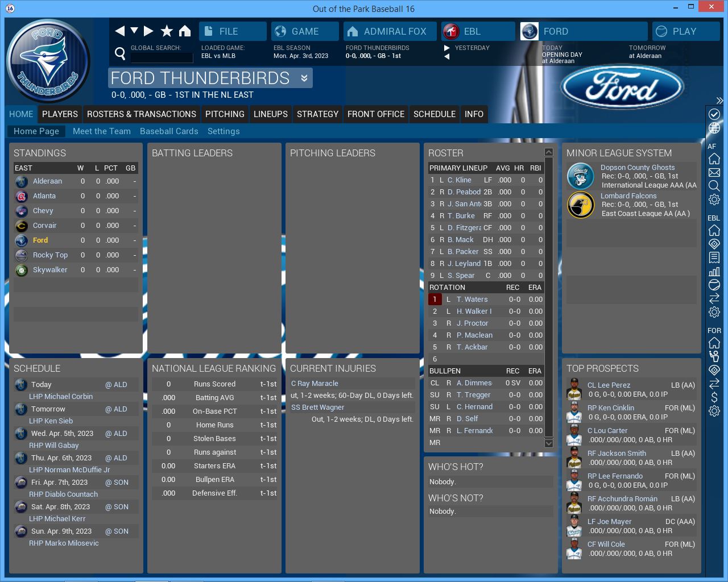Click the home icon in the top navigation bar

click(x=185, y=31)
